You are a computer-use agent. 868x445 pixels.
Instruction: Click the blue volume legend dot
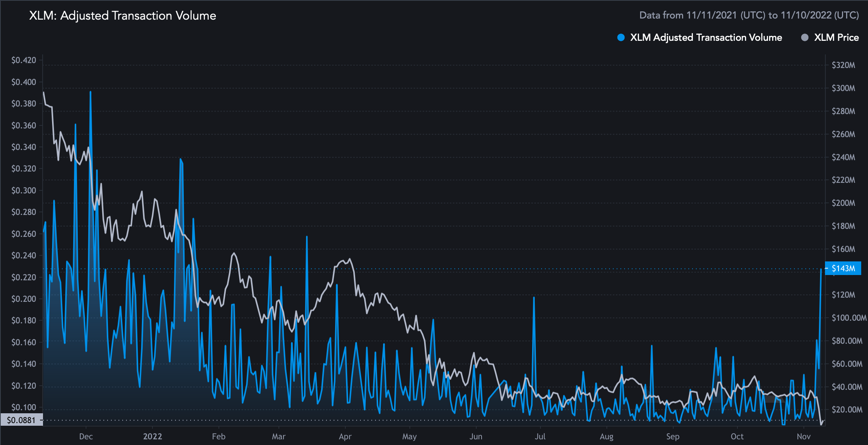point(621,37)
